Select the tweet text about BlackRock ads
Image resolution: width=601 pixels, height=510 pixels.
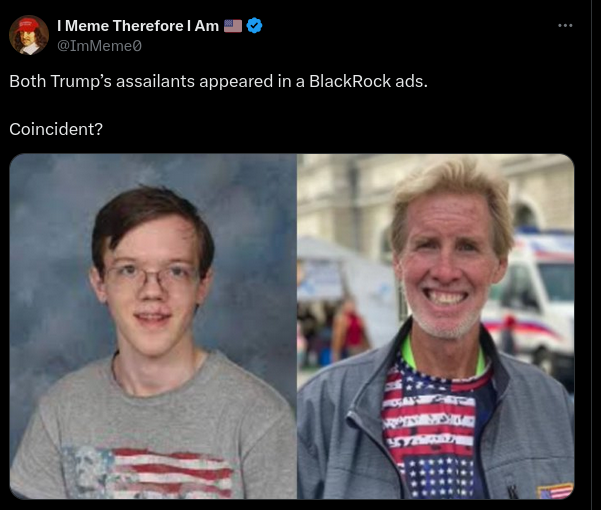coord(218,81)
